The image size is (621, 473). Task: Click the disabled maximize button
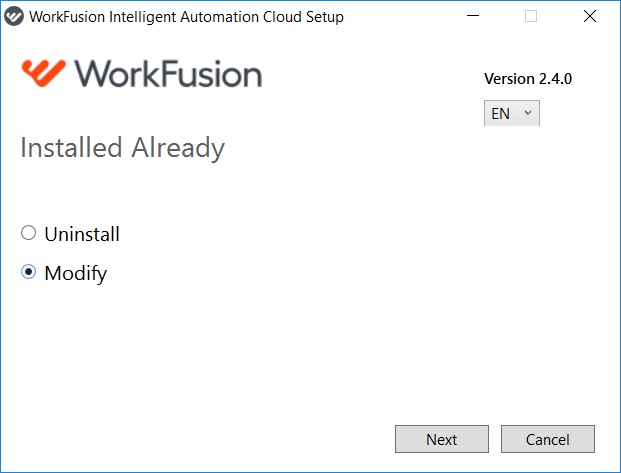[x=531, y=16]
